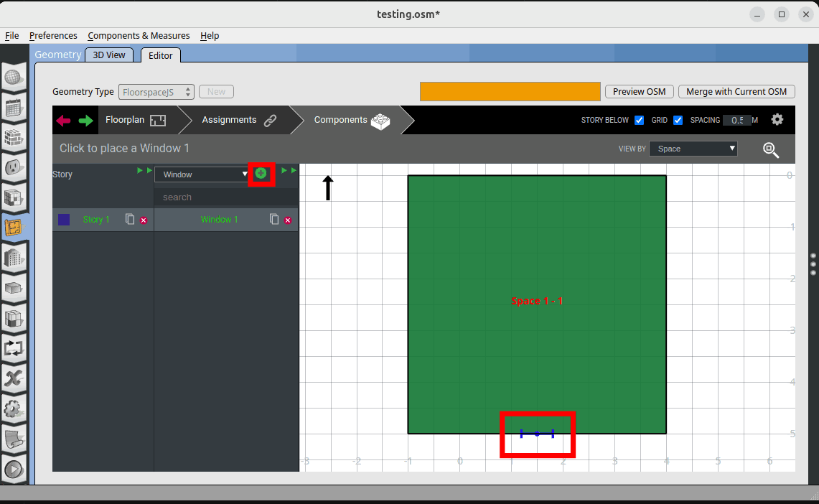Switch to the 3D View tab
The image size is (819, 504).
[x=109, y=55]
